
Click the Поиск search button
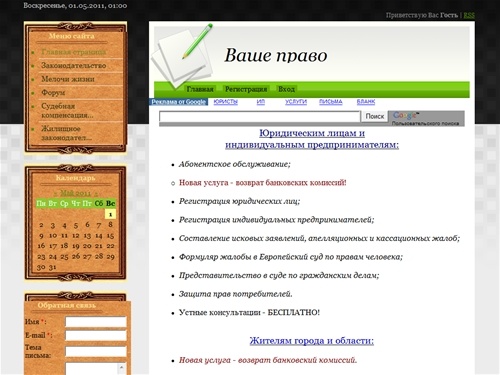375,116
